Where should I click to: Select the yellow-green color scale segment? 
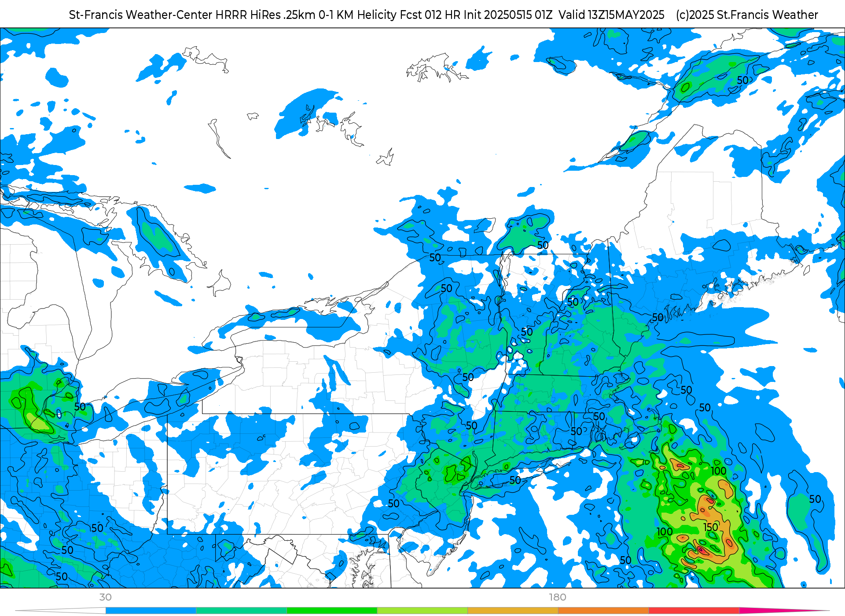coord(422,611)
